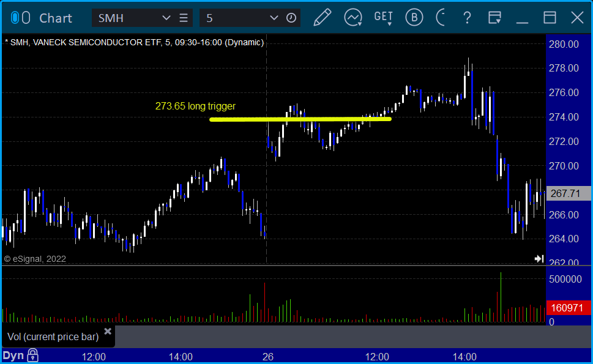This screenshot has height=364, width=593.
Task: Select the pencil drawing tools icon
Action: pos(323,17)
